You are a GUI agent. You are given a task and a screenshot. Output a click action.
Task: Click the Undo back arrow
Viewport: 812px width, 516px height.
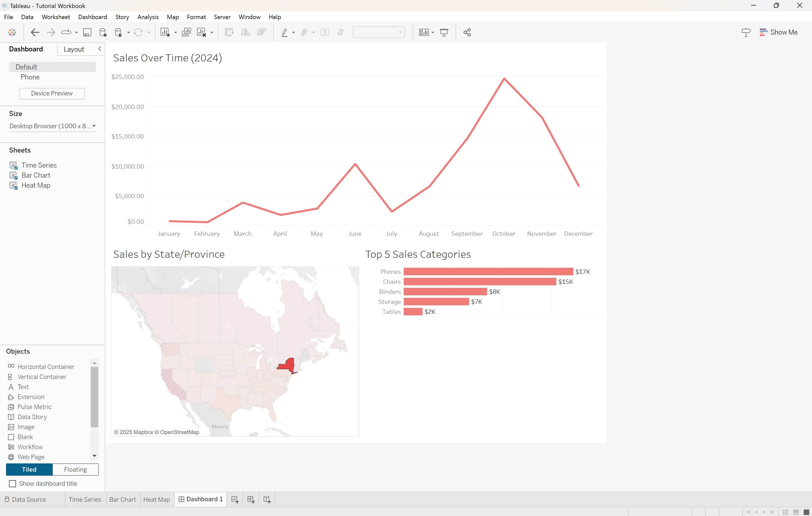pyautogui.click(x=35, y=32)
